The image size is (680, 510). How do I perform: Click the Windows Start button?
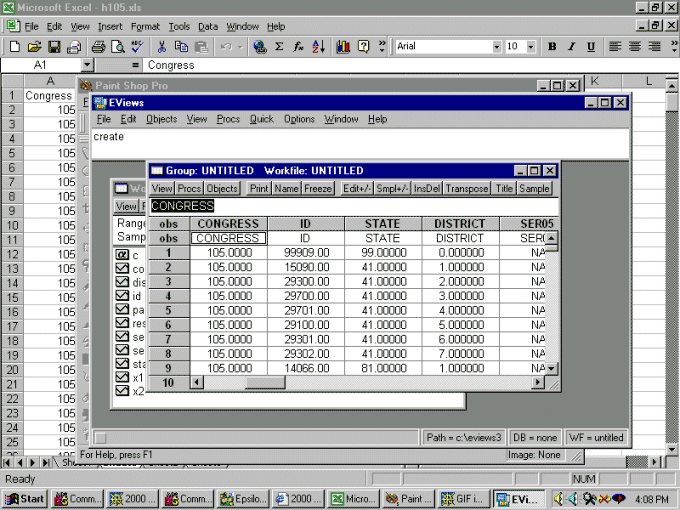[25, 498]
